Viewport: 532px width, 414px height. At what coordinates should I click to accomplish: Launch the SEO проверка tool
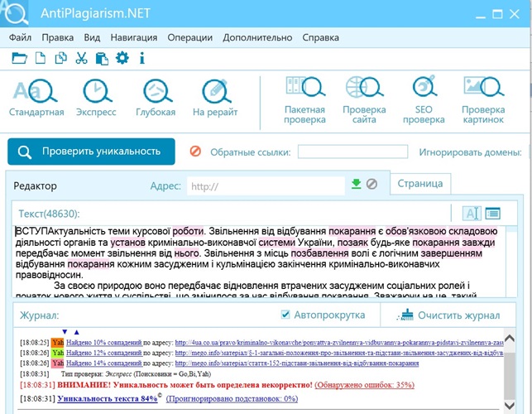coord(424,100)
